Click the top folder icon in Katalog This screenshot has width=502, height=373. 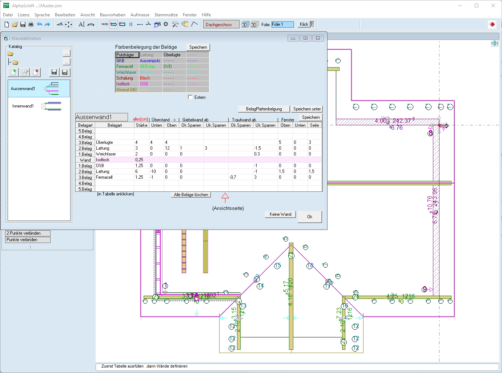11,54
